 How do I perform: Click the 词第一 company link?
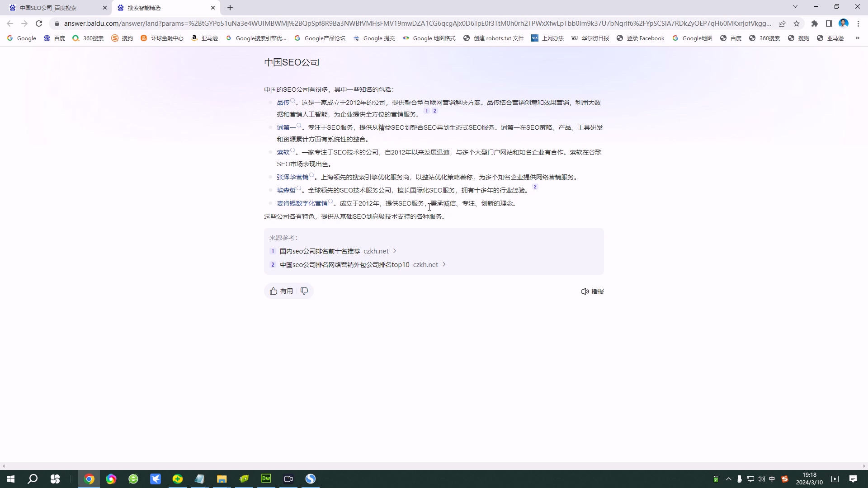click(x=286, y=127)
